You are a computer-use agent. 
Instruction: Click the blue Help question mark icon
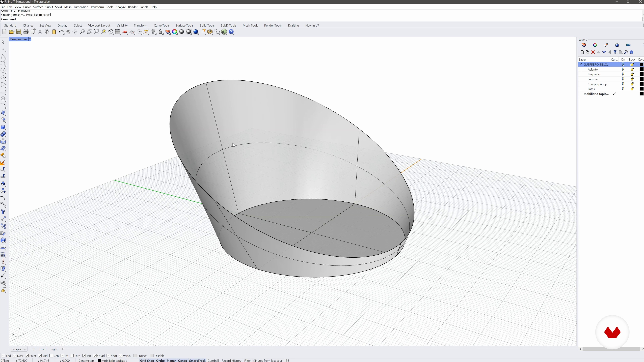point(231,32)
